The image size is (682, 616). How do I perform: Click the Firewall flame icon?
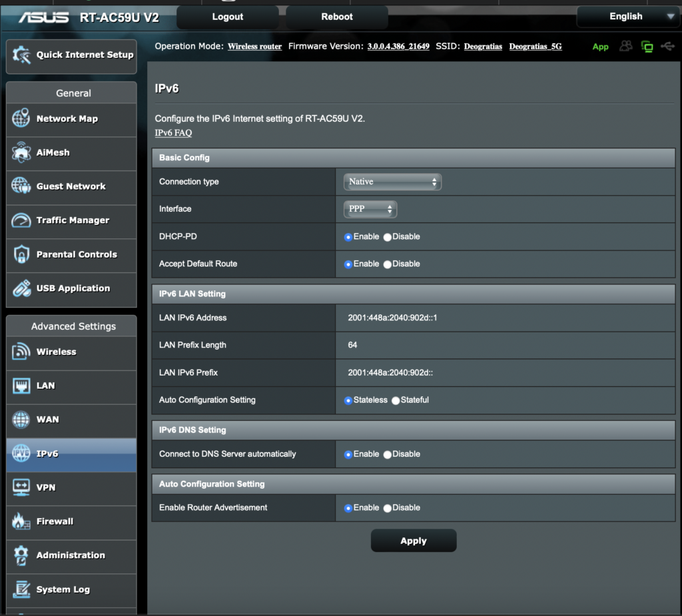pos(21,521)
